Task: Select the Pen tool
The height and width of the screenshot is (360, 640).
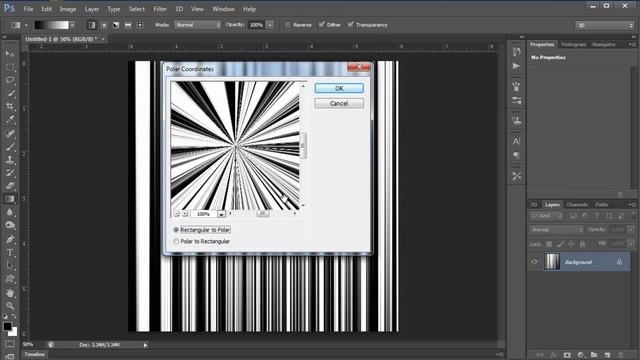Action: click(10, 239)
